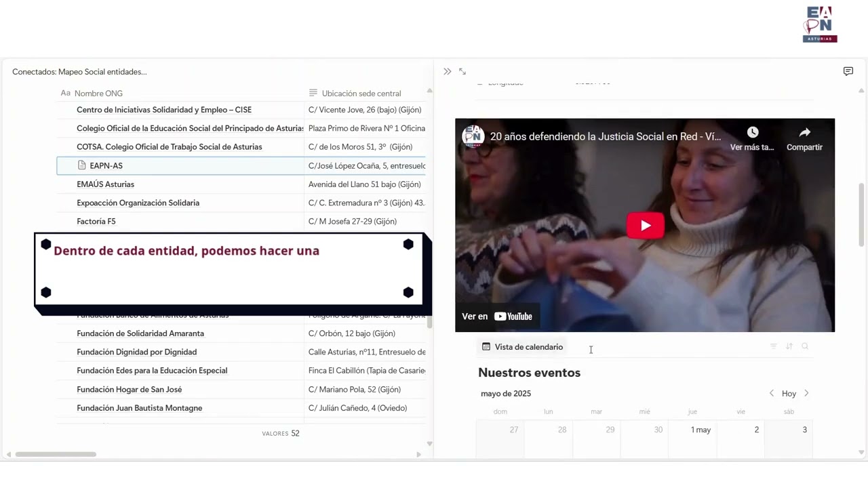This screenshot has width=868, height=488.
Task: Click the EAPN Asturias logo
Action: coord(820,24)
